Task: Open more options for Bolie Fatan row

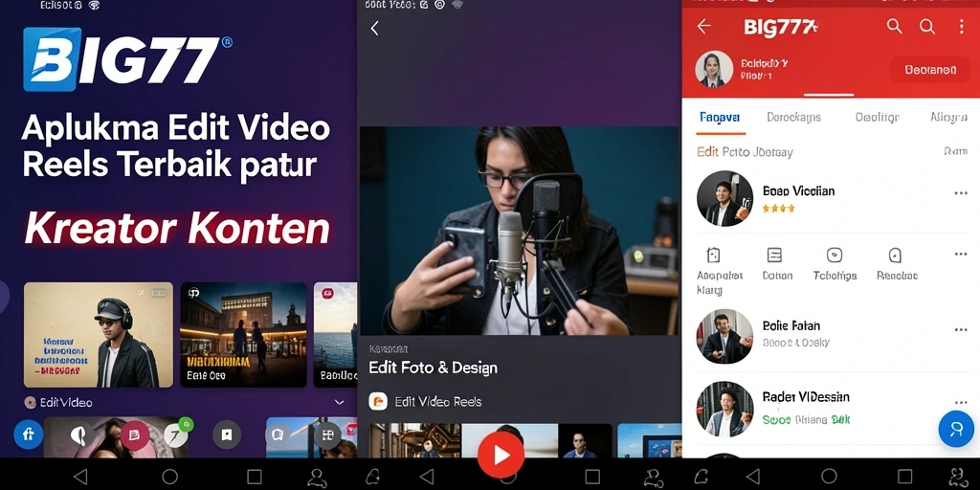Action: click(961, 329)
